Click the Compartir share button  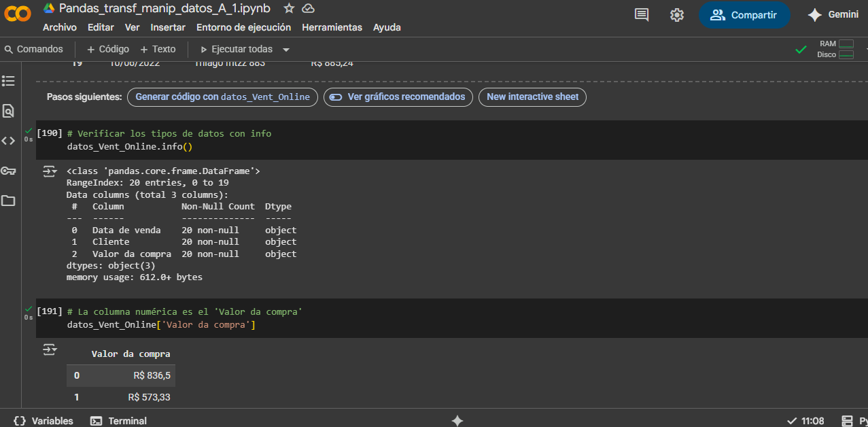pyautogui.click(x=744, y=15)
